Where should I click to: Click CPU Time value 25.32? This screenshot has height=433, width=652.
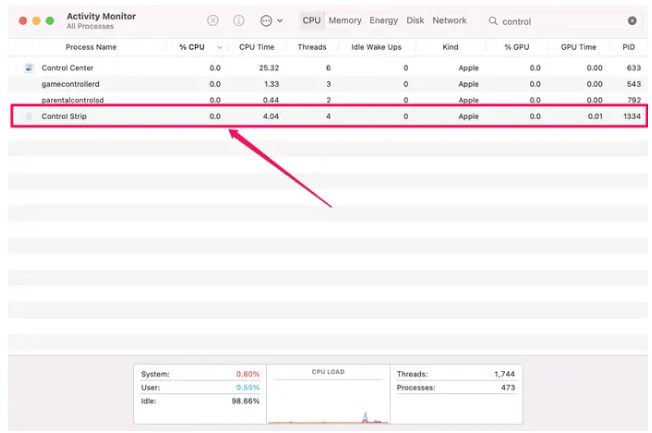click(x=269, y=68)
